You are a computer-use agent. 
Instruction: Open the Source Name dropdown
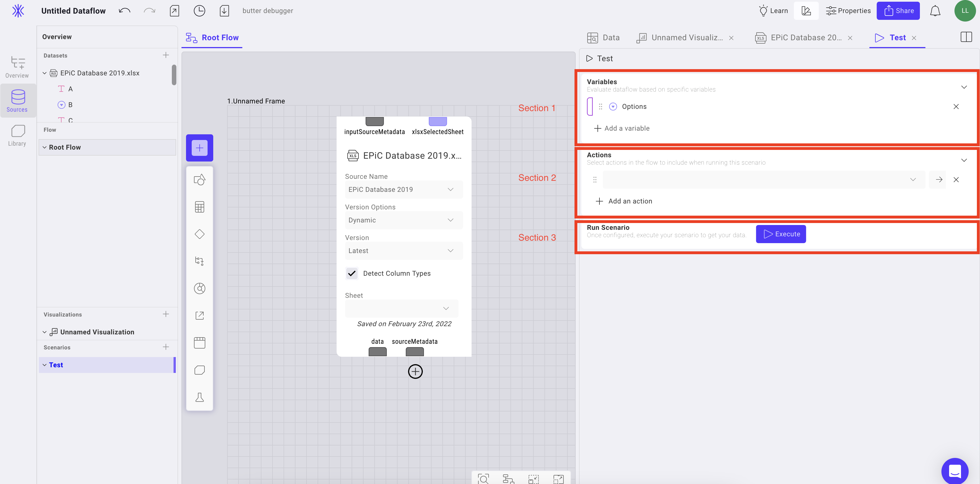pyautogui.click(x=404, y=189)
